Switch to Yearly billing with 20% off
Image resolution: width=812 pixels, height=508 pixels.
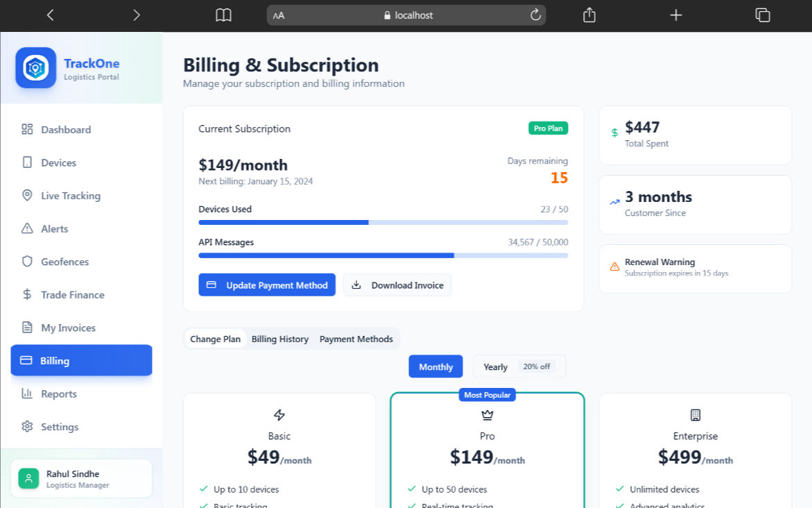click(x=519, y=366)
